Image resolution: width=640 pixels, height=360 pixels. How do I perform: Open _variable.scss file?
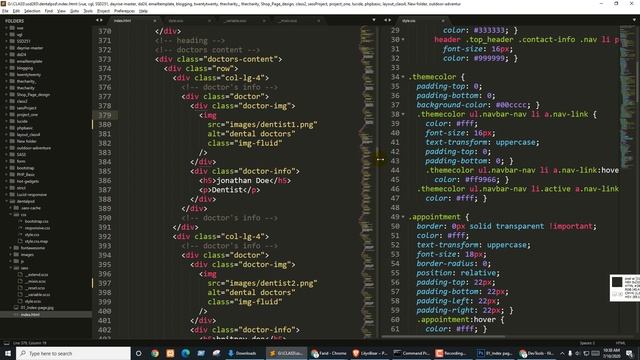[x=38, y=294]
